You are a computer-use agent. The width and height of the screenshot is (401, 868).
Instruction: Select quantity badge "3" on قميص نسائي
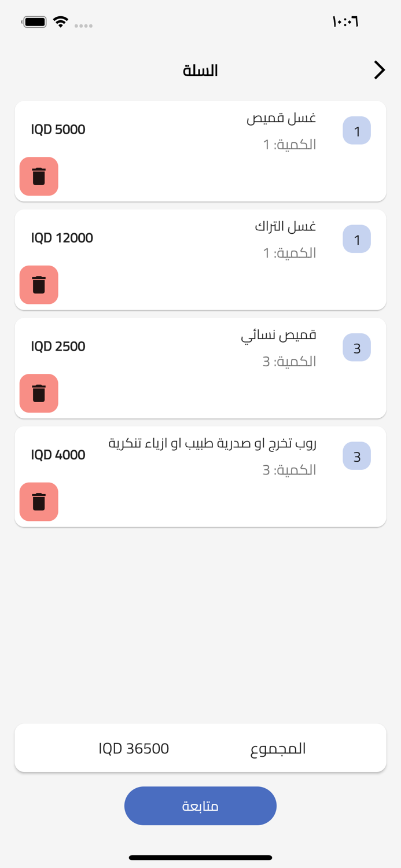(x=356, y=347)
